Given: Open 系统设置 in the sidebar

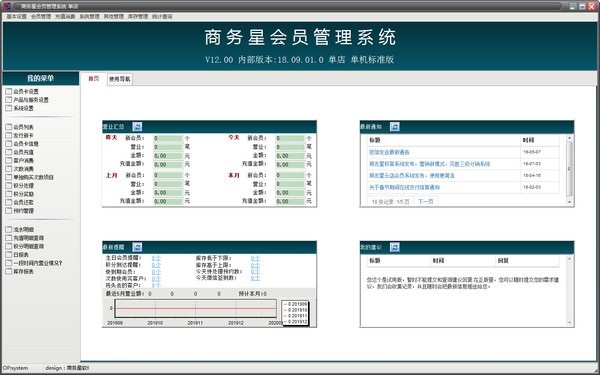Looking at the screenshot, I should [x=20, y=108].
